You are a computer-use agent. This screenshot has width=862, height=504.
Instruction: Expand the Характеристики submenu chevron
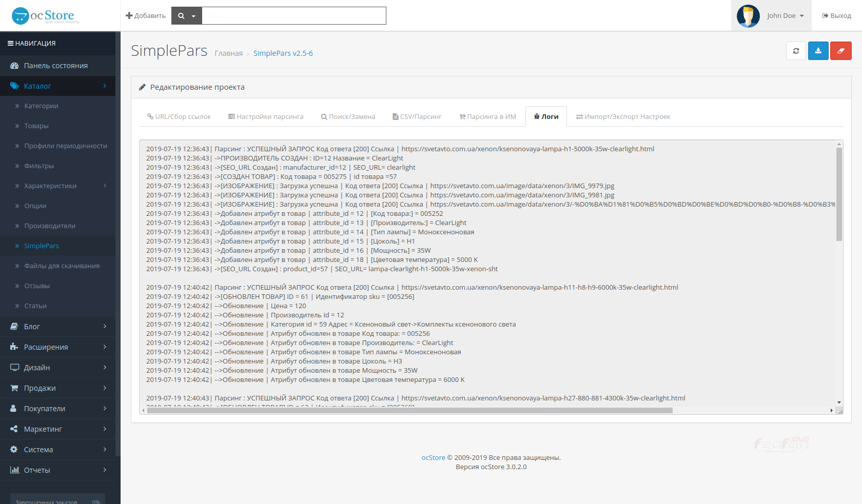[x=105, y=186]
